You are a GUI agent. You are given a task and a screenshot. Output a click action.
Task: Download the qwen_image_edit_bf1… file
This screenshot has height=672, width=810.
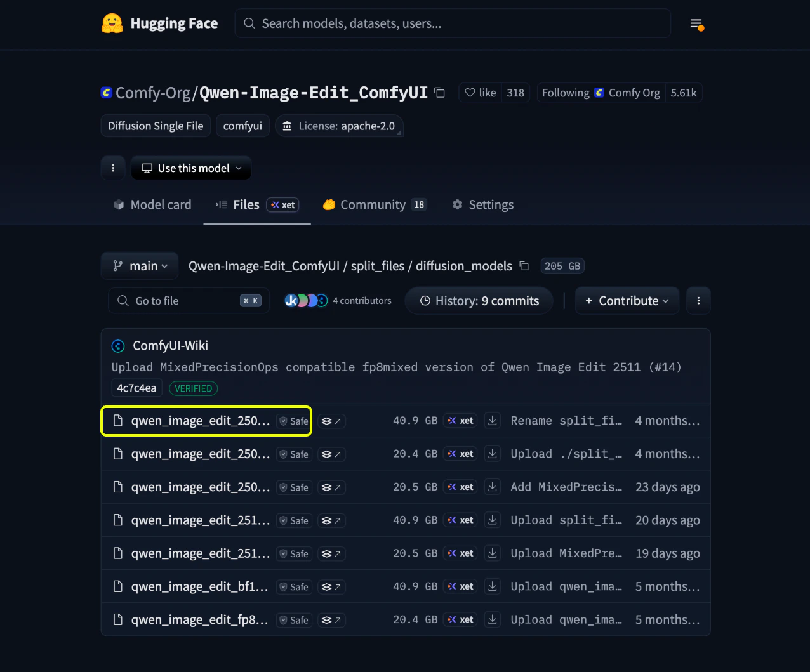coord(492,586)
